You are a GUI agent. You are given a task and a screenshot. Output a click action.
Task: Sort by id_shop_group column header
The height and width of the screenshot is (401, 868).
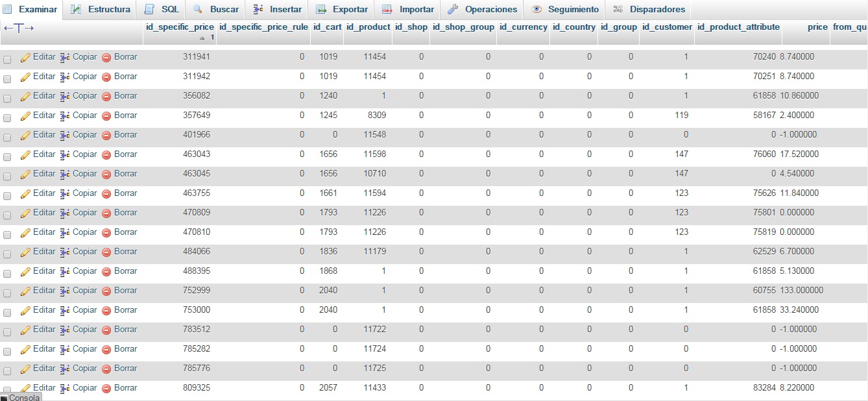[463, 27]
